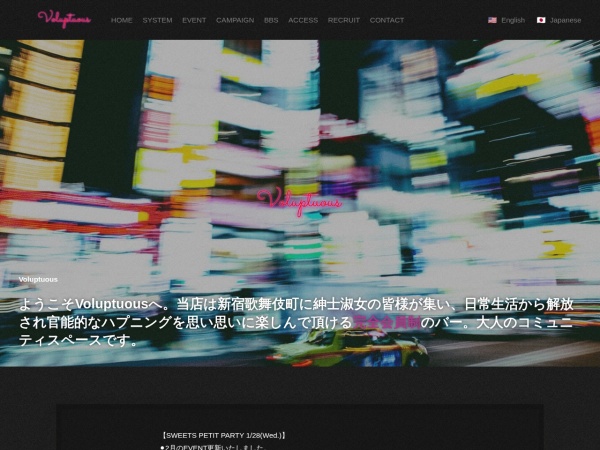Click the small white Voluptuous heading text
Screen dimensions: 600x450
(38, 280)
